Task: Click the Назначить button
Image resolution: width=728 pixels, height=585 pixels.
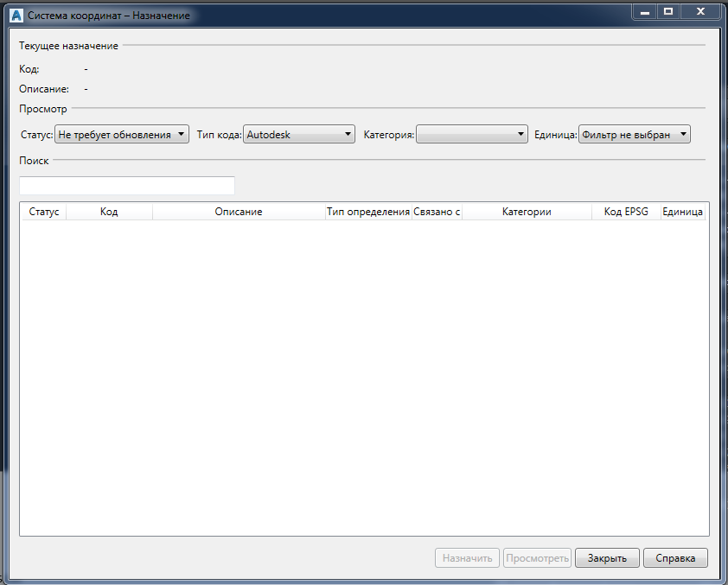Action: [x=467, y=557]
